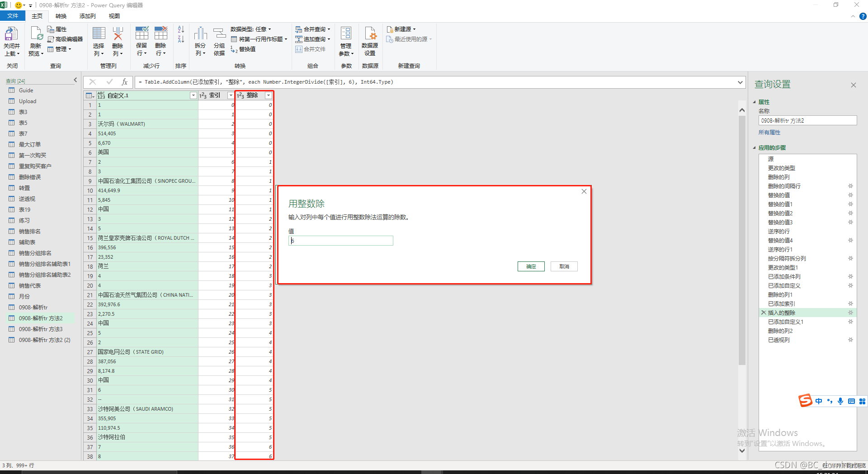The width and height of the screenshot is (868, 474).
Task: Click the Sogou microphone voice input icon
Action: coord(840,401)
